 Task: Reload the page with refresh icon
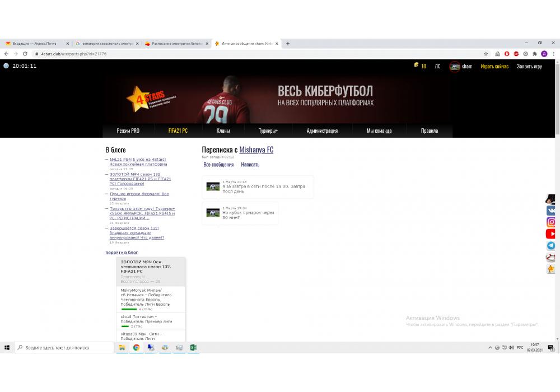point(25,54)
